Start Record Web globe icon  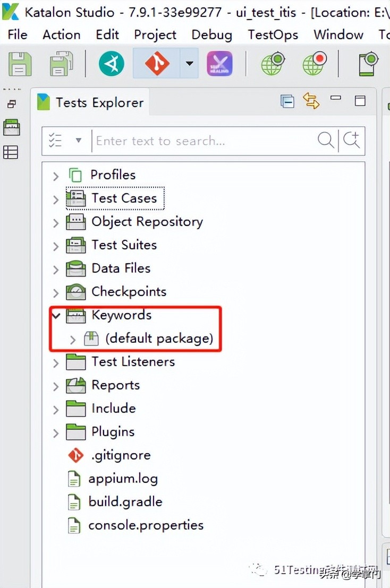coord(315,64)
